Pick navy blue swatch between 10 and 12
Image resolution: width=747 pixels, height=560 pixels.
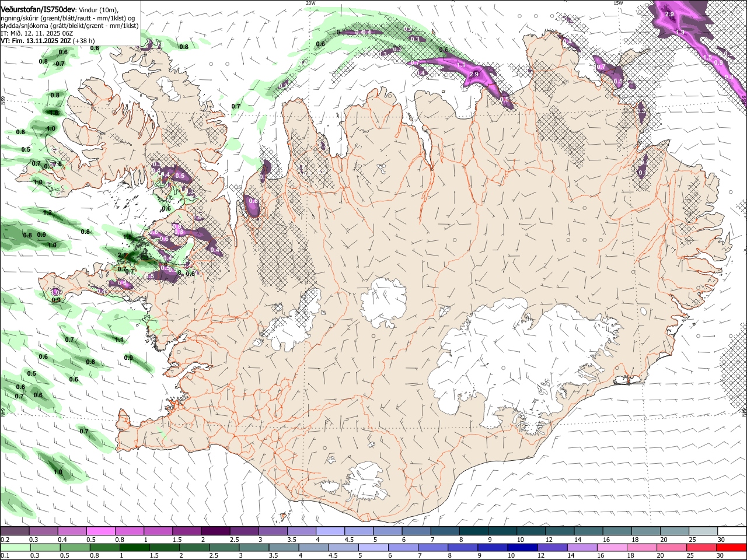(523, 547)
